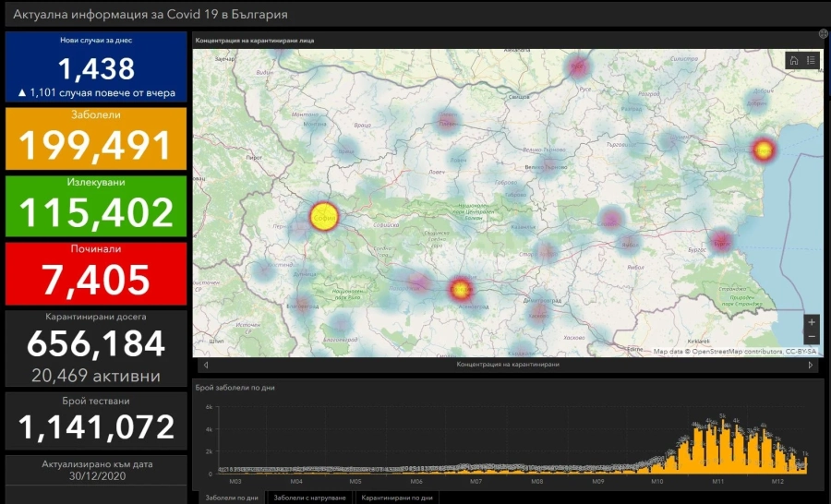Select the Карантинирани по дни tab
This screenshot has height=504, width=831.
[396, 498]
